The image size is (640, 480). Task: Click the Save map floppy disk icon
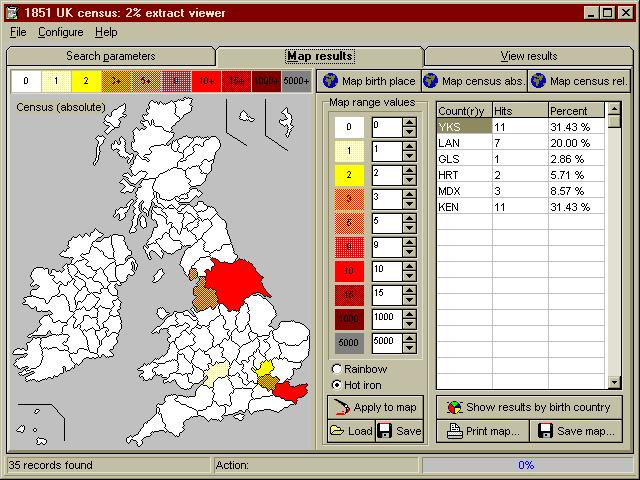(545, 431)
